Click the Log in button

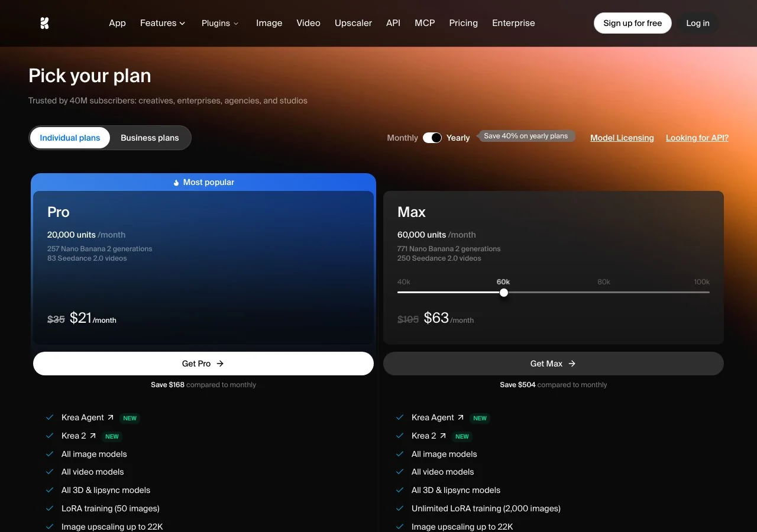tap(698, 23)
